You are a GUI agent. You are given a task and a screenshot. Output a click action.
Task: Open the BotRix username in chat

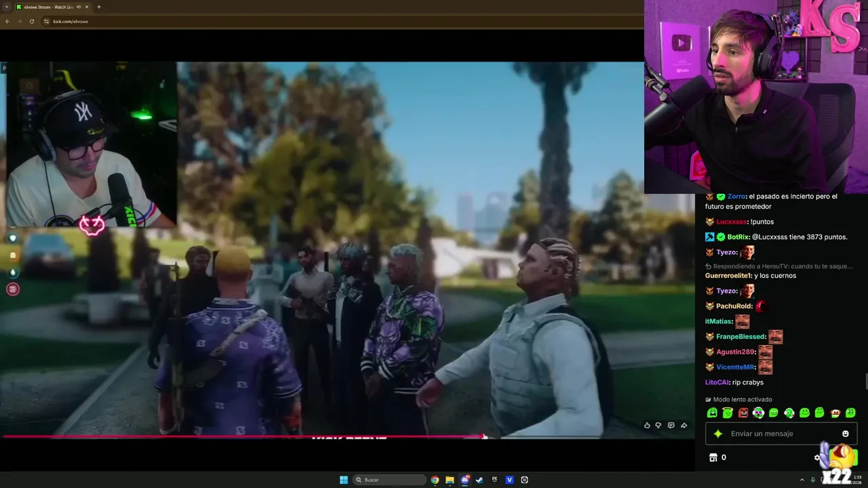click(x=738, y=237)
